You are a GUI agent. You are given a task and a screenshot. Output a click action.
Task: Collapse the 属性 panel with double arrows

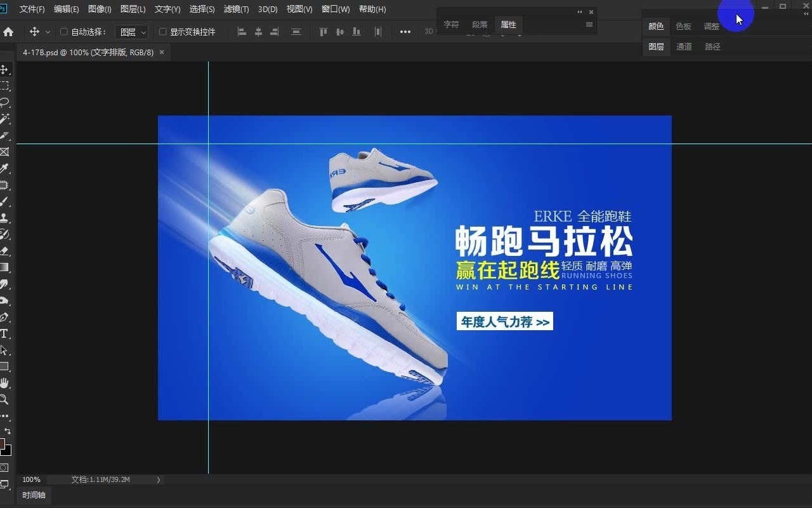pyautogui.click(x=580, y=12)
